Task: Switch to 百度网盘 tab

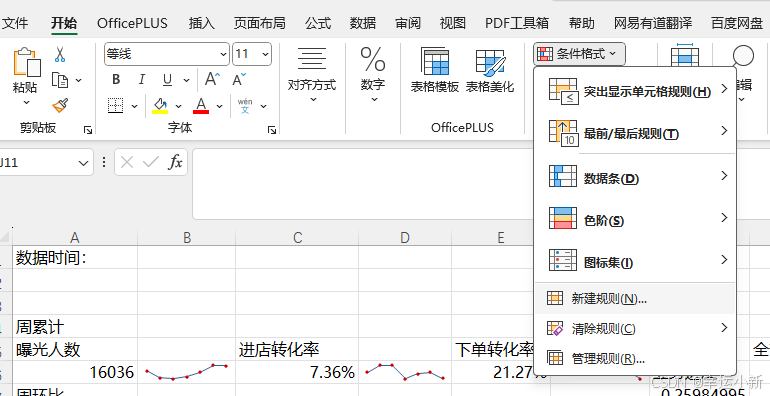Action: pos(737,23)
